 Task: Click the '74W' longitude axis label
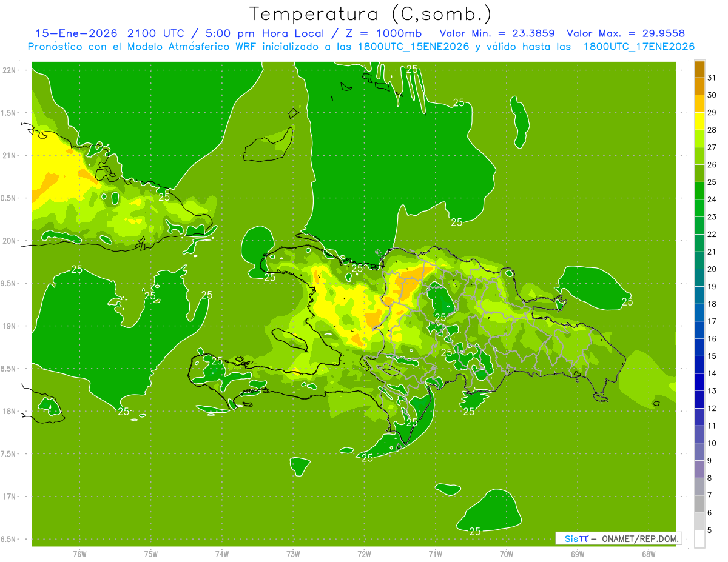[222, 554]
